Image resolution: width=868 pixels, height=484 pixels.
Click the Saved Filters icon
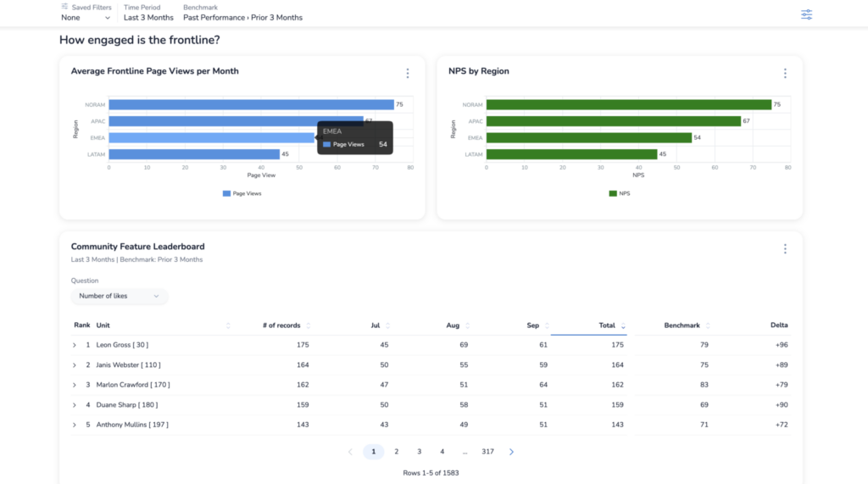pos(65,7)
